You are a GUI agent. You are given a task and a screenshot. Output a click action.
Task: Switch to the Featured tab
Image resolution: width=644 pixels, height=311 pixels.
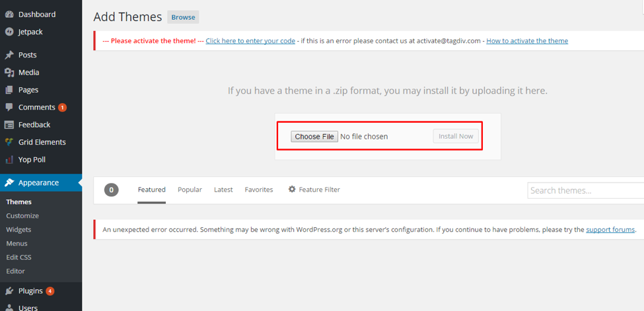point(151,190)
